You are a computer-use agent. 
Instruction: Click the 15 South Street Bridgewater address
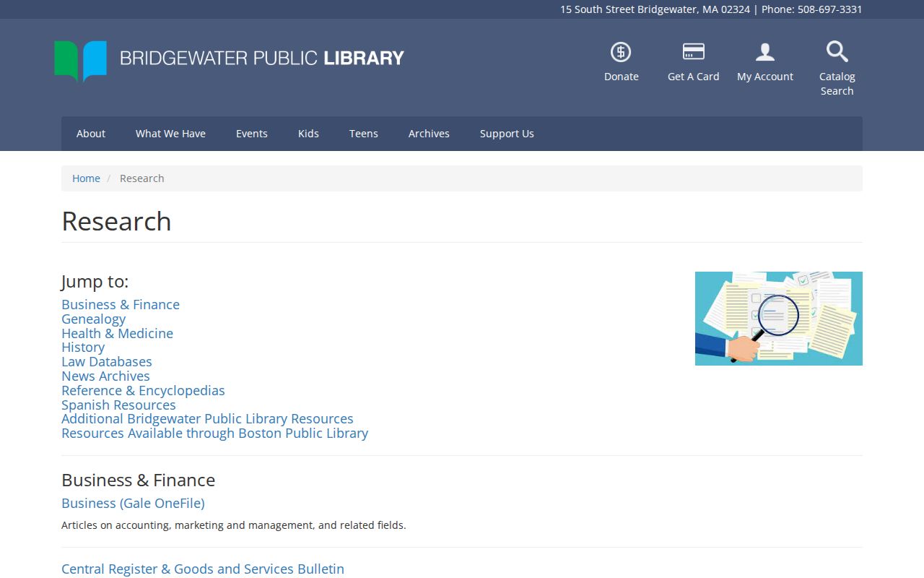tap(655, 9)
